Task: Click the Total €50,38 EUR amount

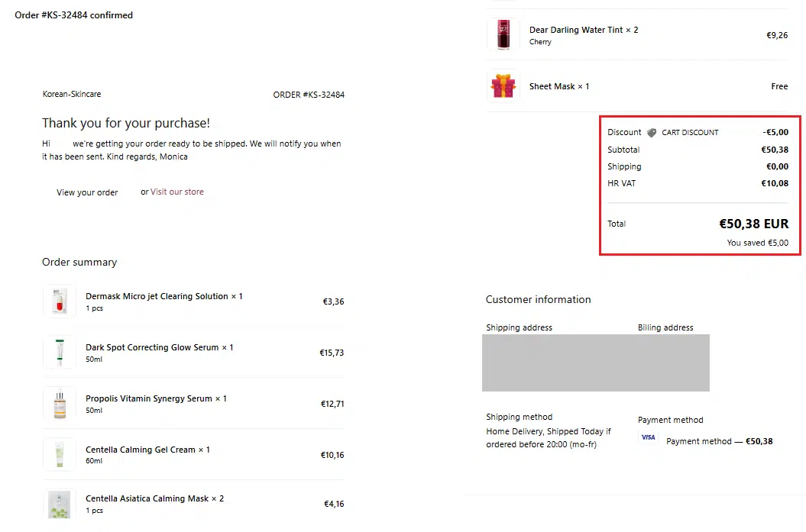Action: pos(753,224)
